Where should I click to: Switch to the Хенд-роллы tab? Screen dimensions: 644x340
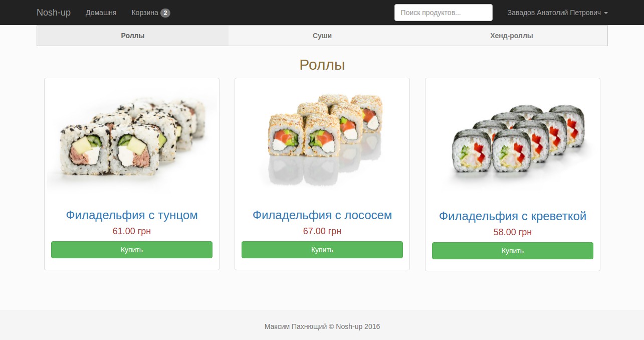(x=512, y=36)
